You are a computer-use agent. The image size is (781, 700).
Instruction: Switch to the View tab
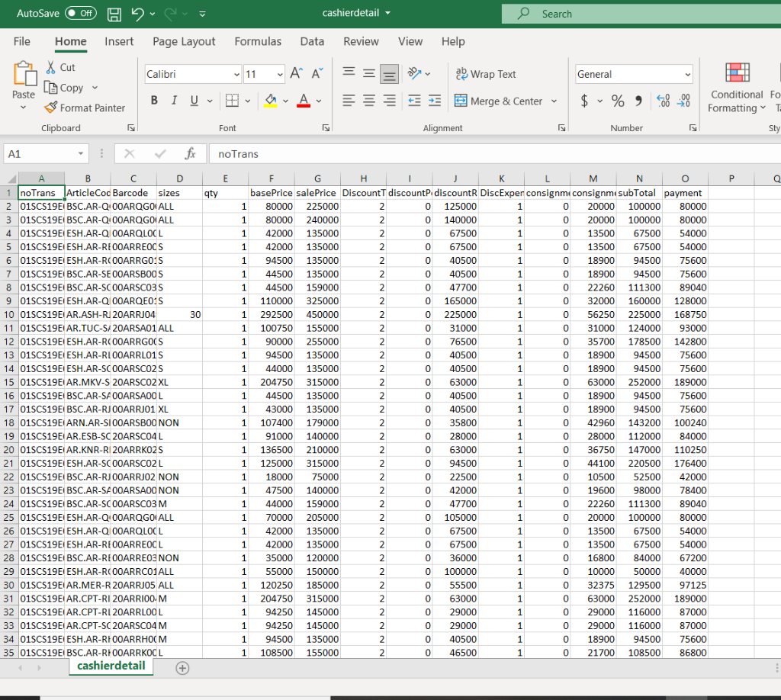(410, 42)
